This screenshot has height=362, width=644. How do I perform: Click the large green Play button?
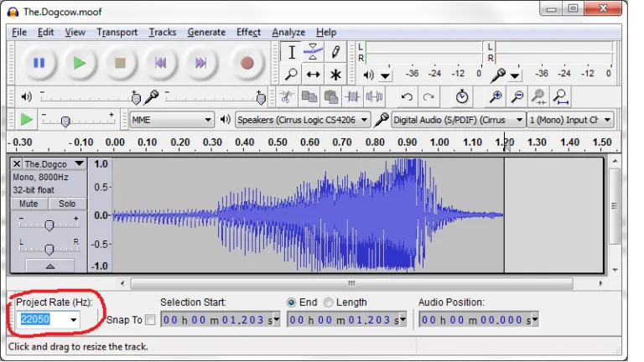(x=80, y=63)
